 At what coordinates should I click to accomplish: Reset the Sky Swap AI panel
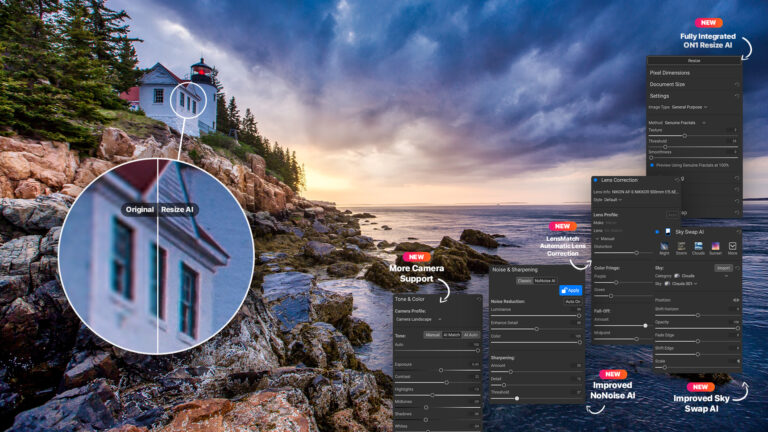click(738, 232)
